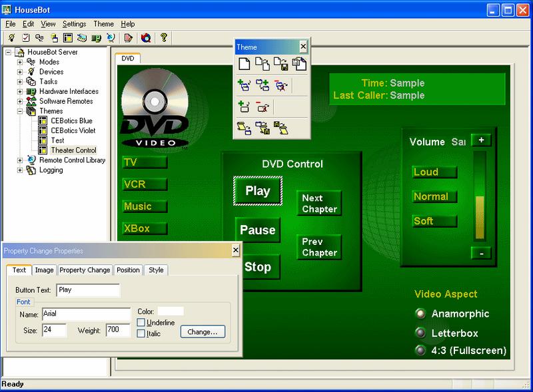The image size is (533, 392).
Task: Click the first green plus add panel icon
Action: point(244,85)
